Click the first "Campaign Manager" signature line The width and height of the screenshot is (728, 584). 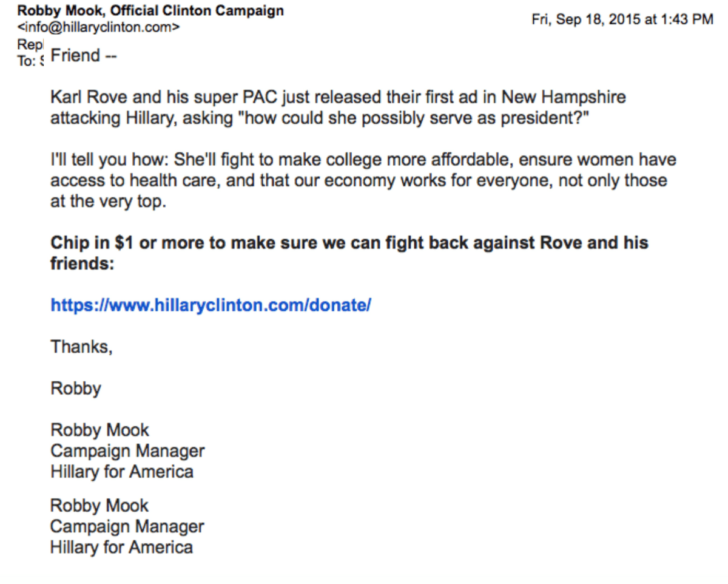coord(127,451)
